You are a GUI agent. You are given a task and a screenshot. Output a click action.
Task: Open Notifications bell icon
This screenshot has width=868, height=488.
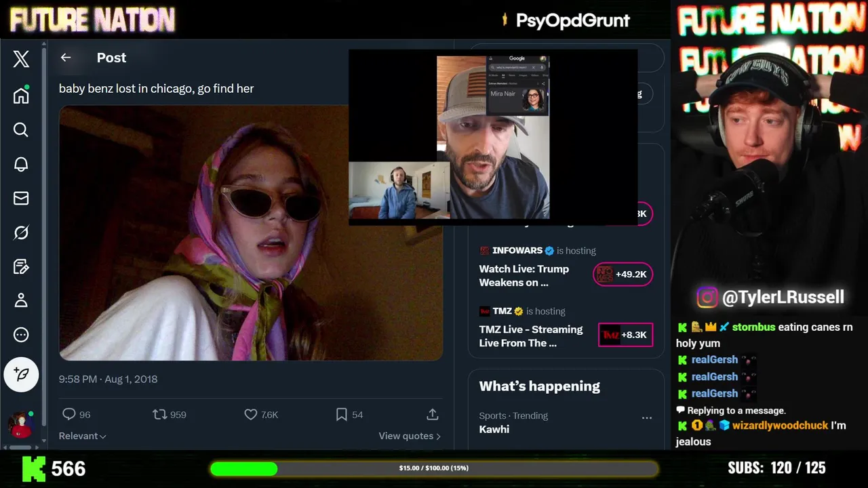(21, 164)
